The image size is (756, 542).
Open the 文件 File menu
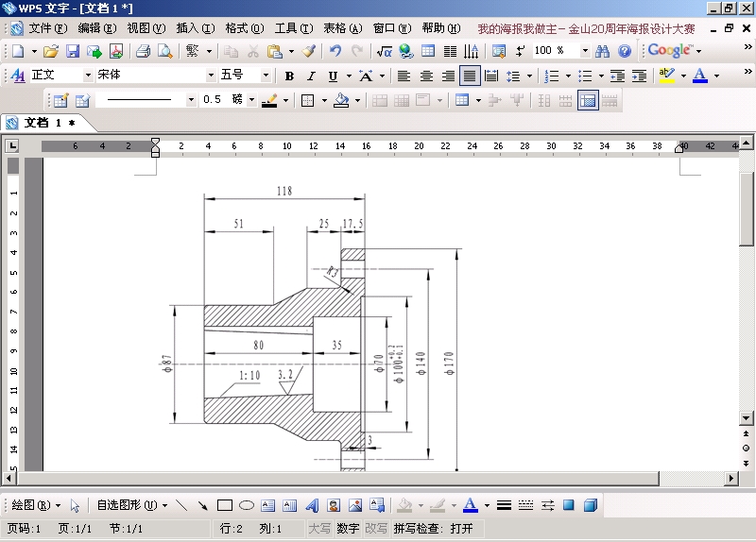coord(48,28)
